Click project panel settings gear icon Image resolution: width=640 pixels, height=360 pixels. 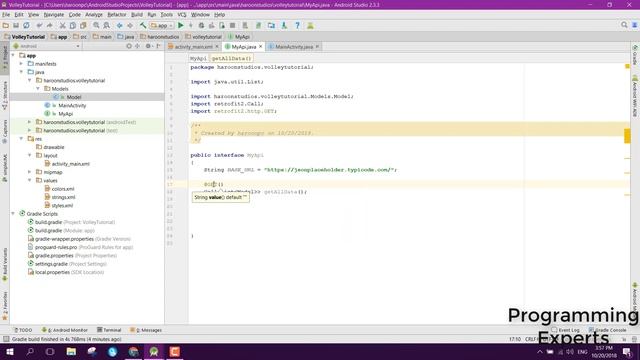148,46
